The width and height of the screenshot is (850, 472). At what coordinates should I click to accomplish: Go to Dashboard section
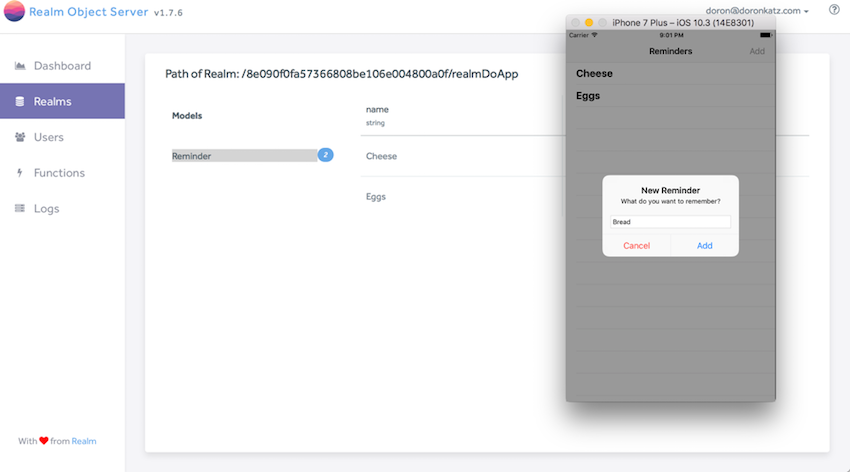pyautogui.click(x=62, y=66)
